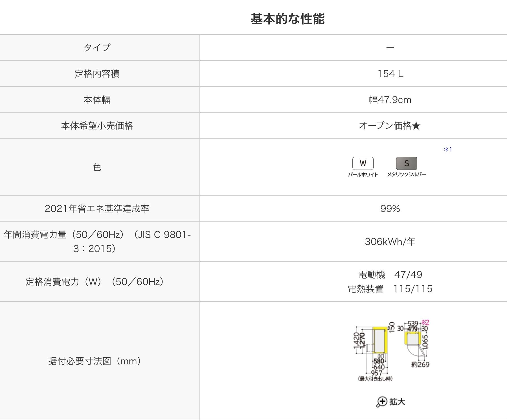This screenshot has width=507, height=420.
Task: Select the 電動機 47/49 line
Action: (x=390, y=275)
